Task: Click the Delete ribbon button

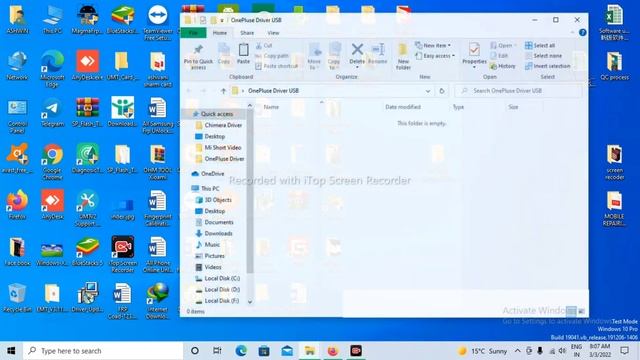Action: [x=357, y=55]
